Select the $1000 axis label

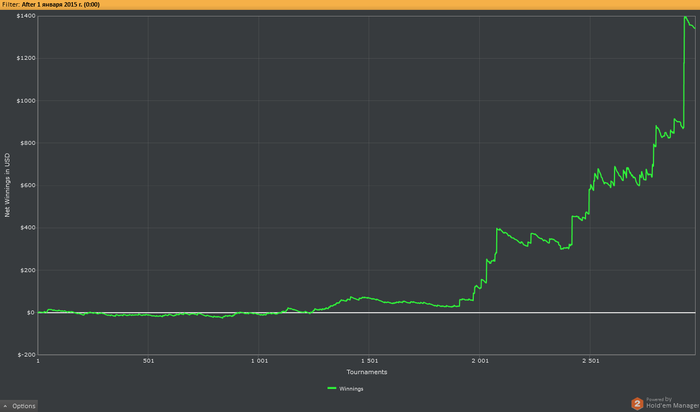coord(26,101)
